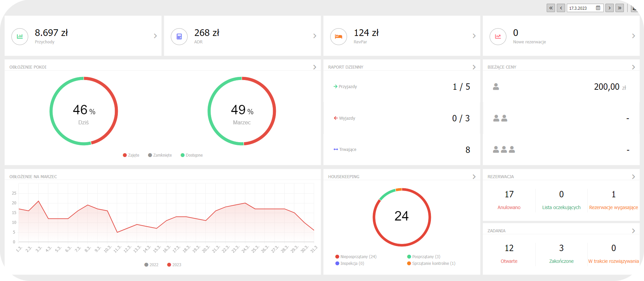This screenshot has height=281, width=644.
Task: Click the 124 zł RevPar value
Action: [x=366, y=33]
